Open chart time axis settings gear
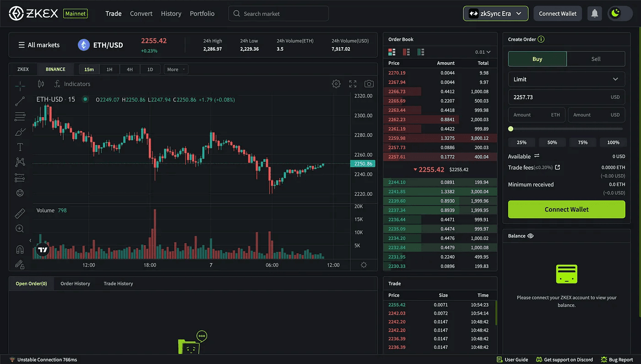This screenshot has width=641, height=364. tap(364, 265)
